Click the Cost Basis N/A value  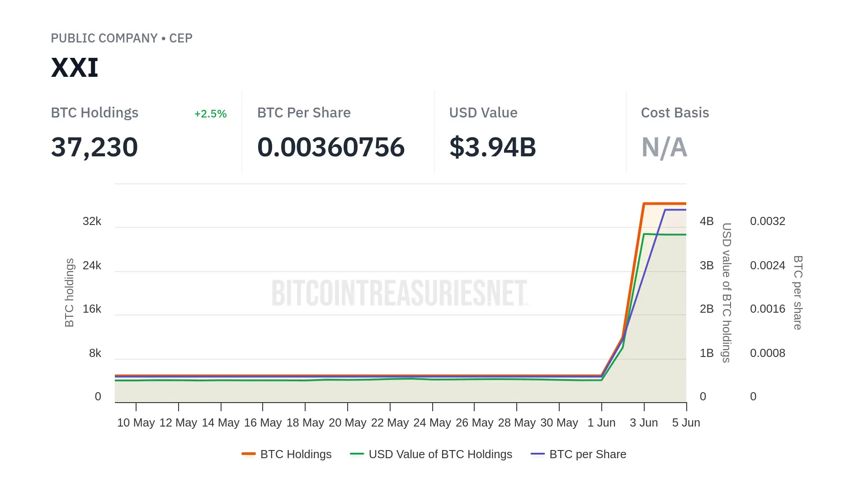664,147
